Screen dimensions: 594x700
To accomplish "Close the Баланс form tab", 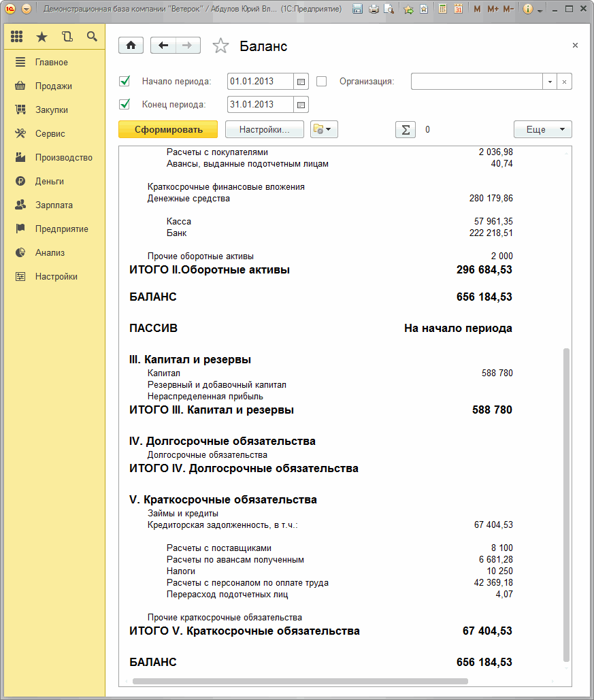I will 575,45.
